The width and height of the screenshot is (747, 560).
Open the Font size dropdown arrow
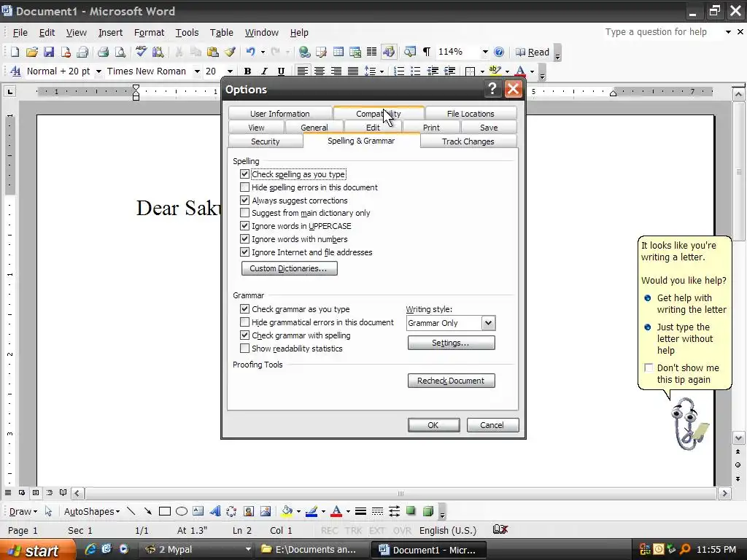click(x=230, y=71)
